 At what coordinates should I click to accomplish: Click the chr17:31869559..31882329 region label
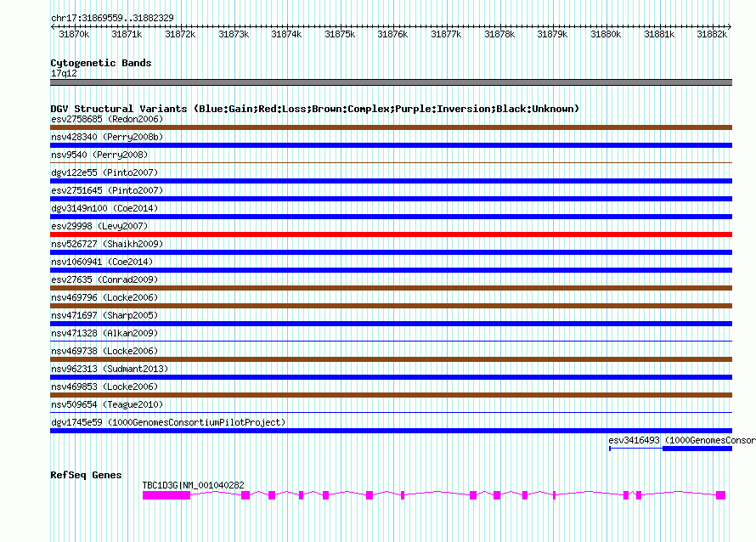112,18
